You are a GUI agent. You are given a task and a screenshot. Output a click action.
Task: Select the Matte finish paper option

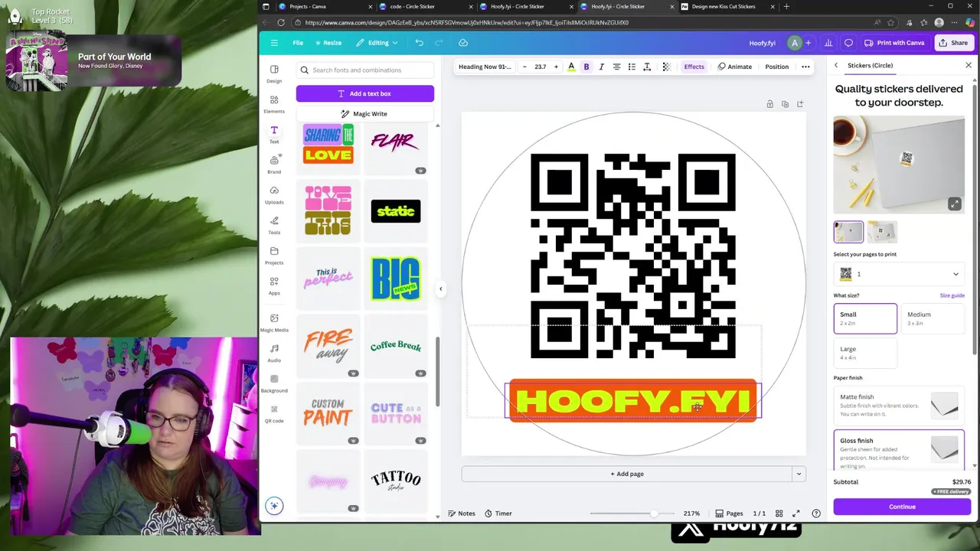click(x=899, y=406)
